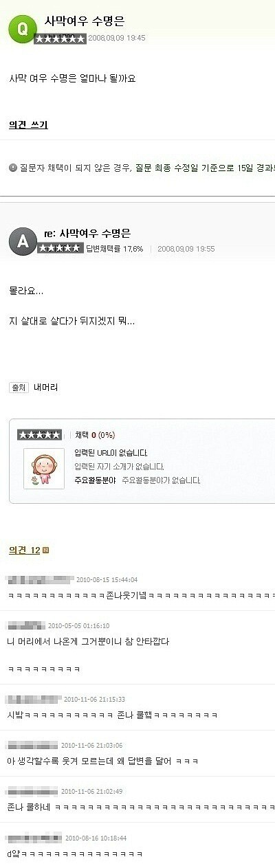Screen dimensions: 275x868
Task: Click the question author's star rating badge
Action: click(60, 38)
